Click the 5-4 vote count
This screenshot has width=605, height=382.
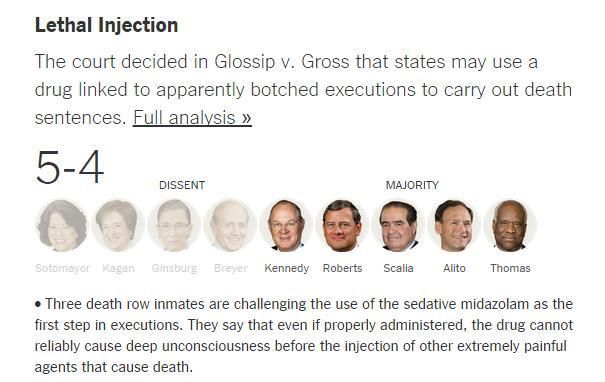pos(70,167)
